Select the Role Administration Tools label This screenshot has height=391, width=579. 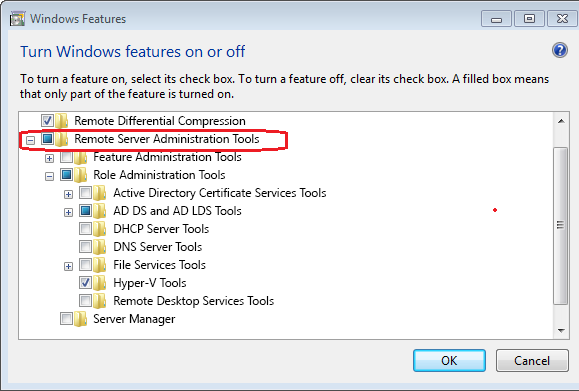tap(159, 175)
